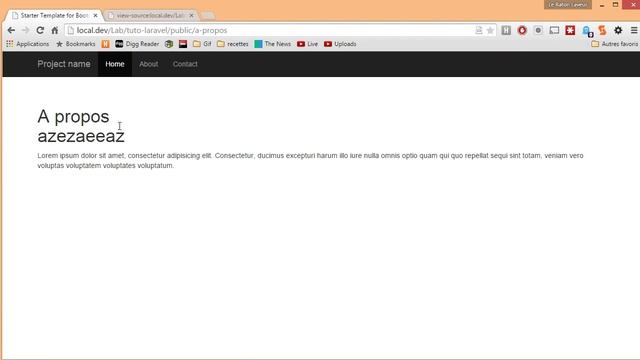Open the red asterisk extension icon
Viewport: 640px width, 360px height.
click(x=570, y=30)
